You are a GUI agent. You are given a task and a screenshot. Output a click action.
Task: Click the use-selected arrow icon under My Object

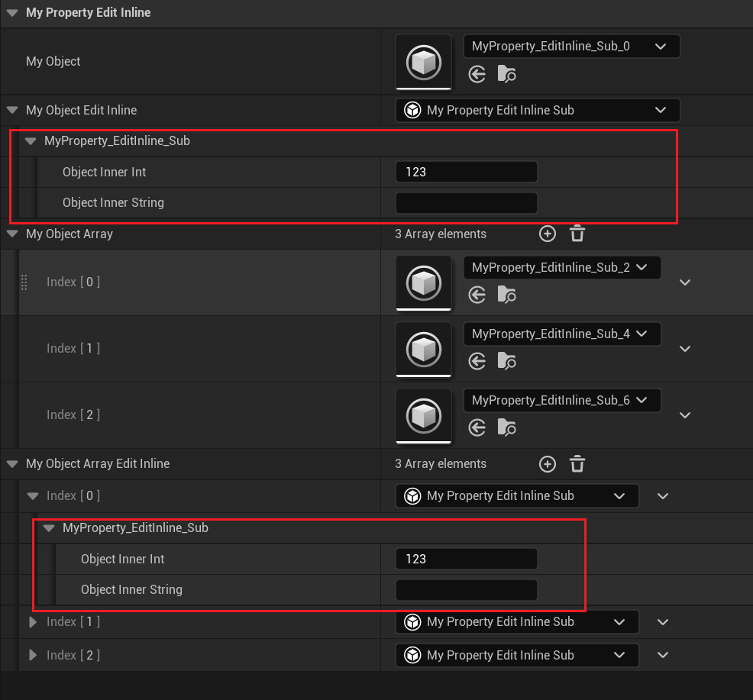coord(477,74)
